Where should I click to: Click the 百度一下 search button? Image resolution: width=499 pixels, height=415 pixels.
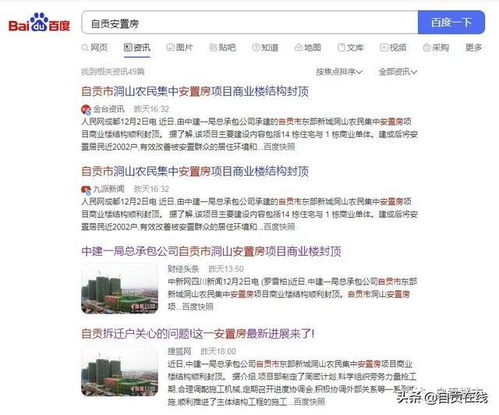[451, 22]
